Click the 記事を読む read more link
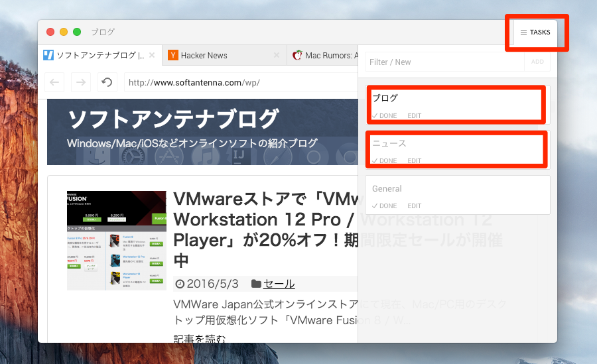This screenshot has height=364, width=597. [x=200, y=338]
